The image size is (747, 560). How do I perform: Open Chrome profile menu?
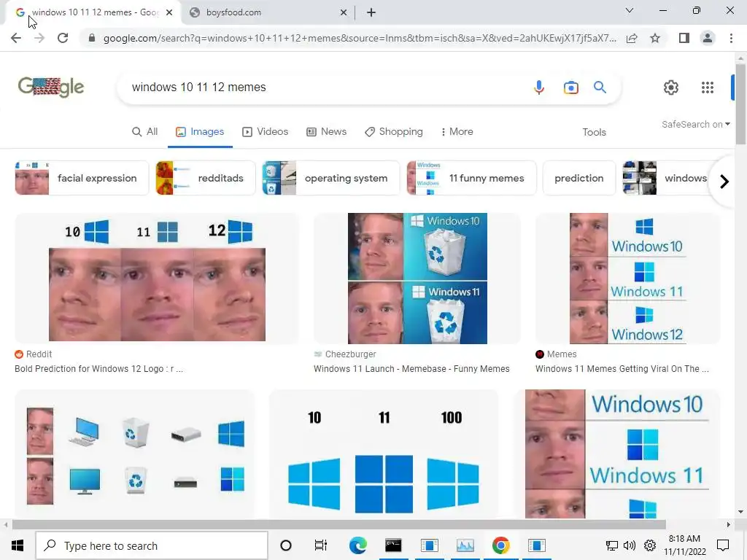coord(708,38)
